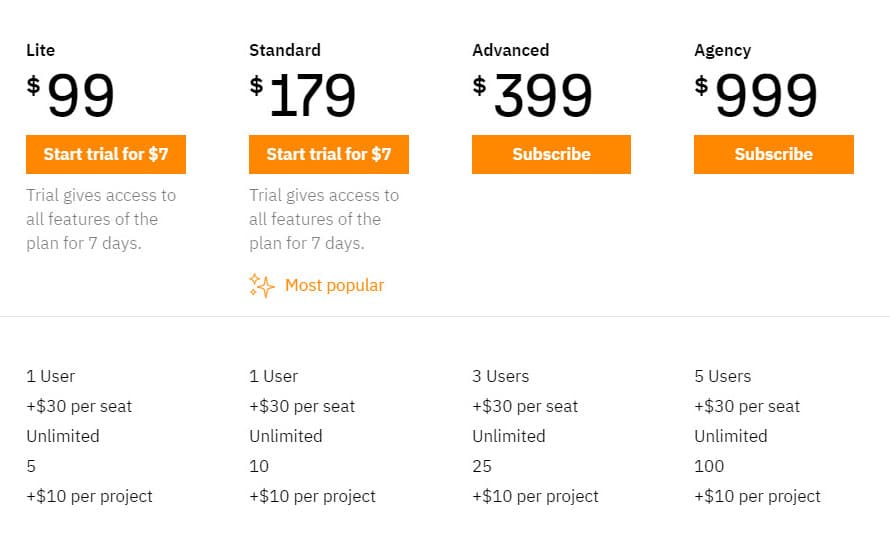Select the Agency plan heading
Viewport: 890px width, 552px height.
[723, 50]
